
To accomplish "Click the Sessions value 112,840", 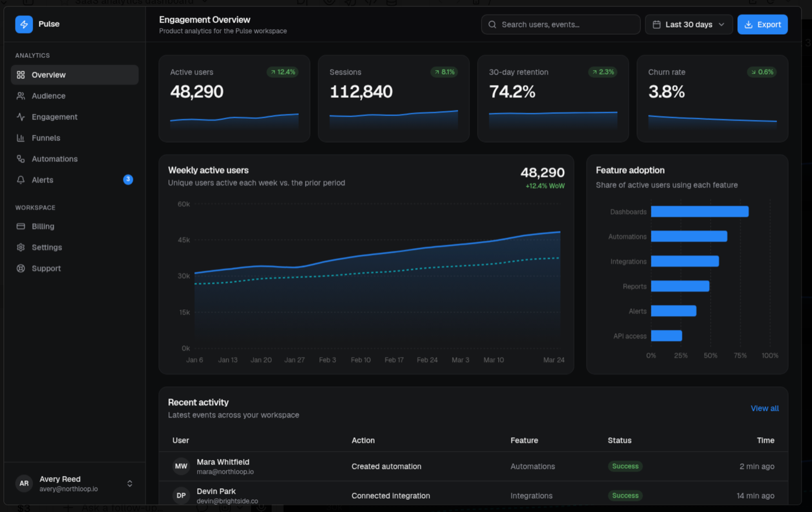I will pos(361,92).
